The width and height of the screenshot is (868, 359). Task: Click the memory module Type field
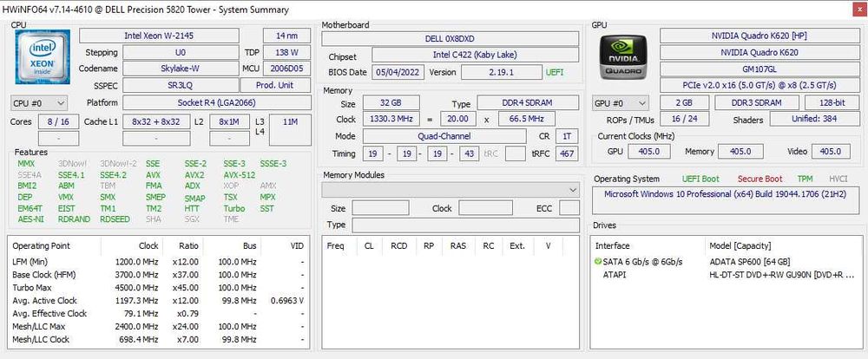click(465, 225)
